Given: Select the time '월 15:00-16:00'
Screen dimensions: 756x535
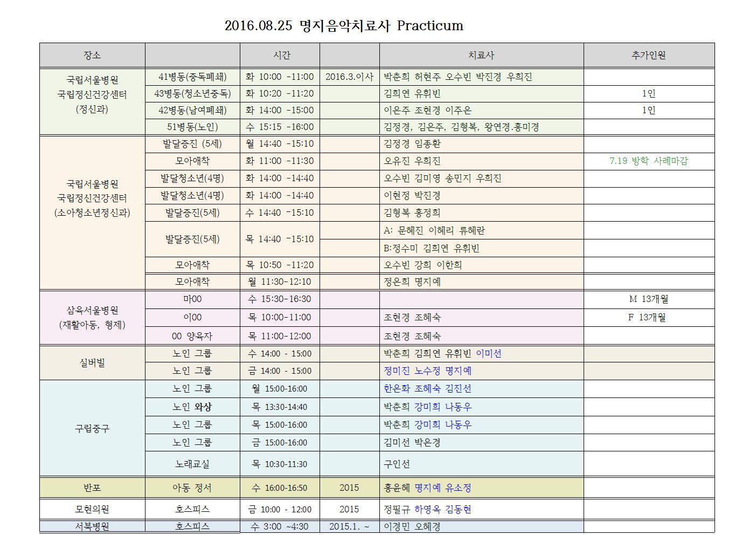Looking at the screenshot, I should click(280, 389).
